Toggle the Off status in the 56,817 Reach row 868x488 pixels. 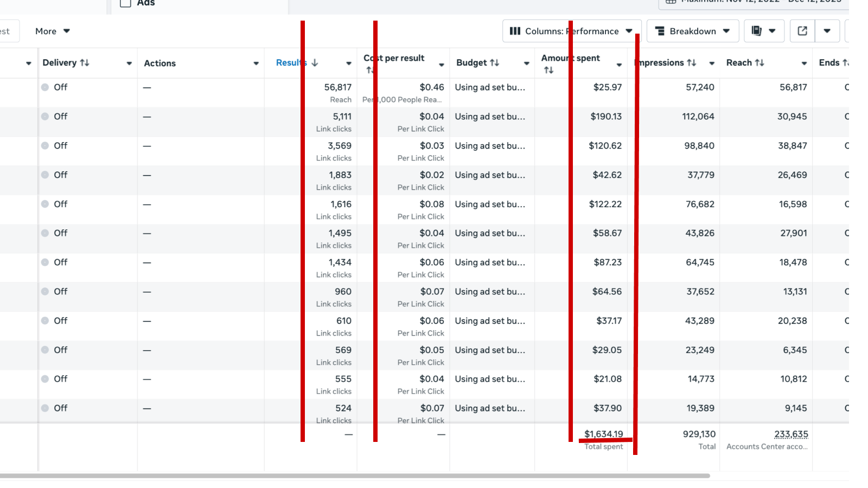45,87
